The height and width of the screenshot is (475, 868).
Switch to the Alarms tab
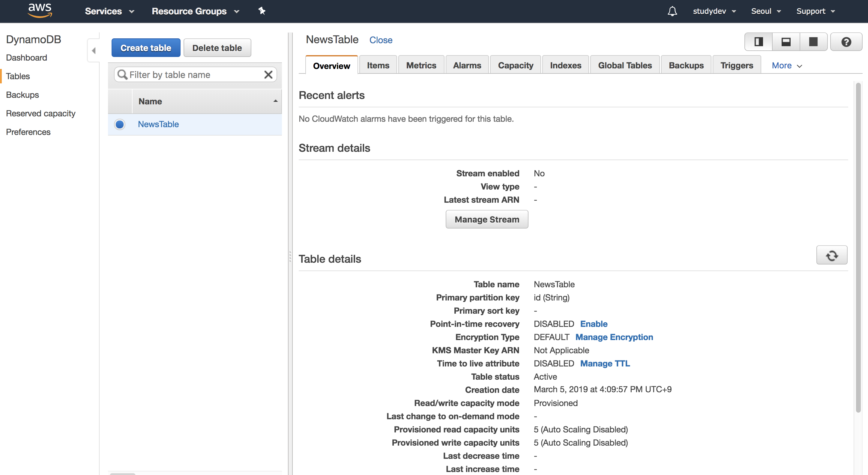pos(467,65)
